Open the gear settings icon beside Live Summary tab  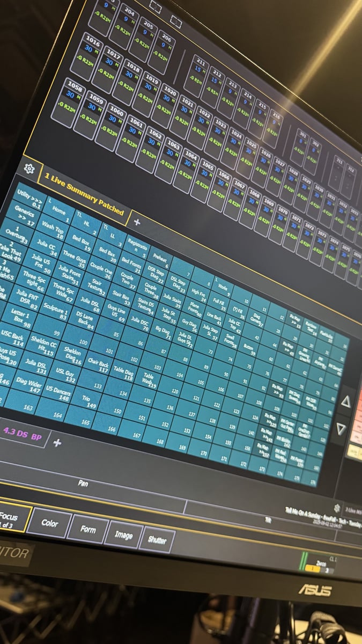29,170
